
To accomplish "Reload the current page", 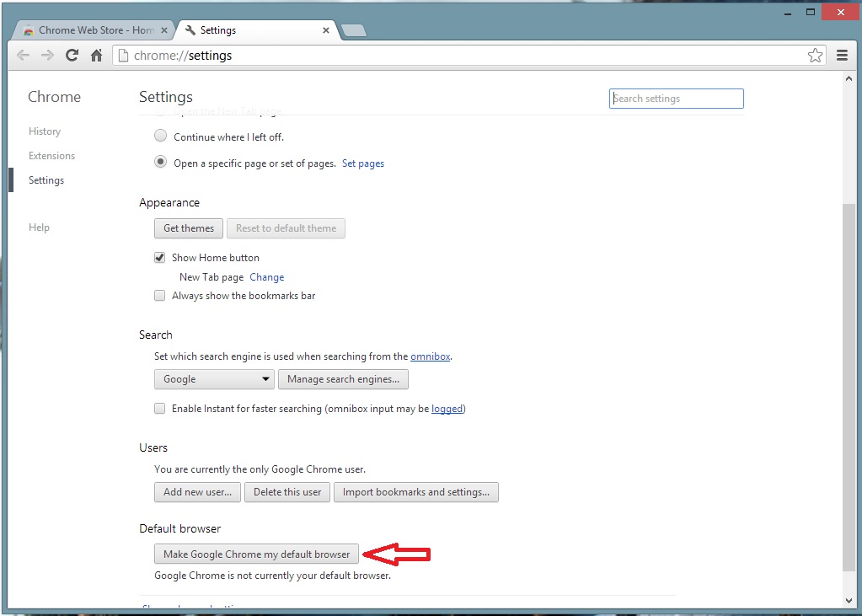I will 72,55.
